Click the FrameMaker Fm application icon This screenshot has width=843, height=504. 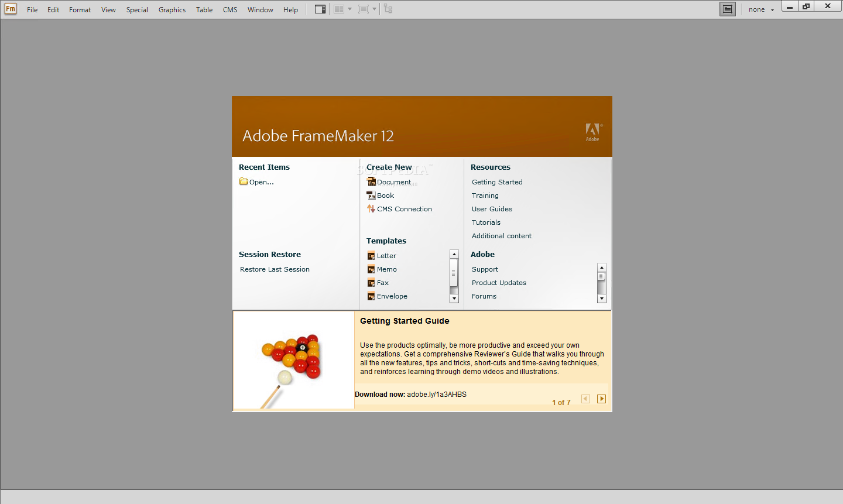coord(11,9)
